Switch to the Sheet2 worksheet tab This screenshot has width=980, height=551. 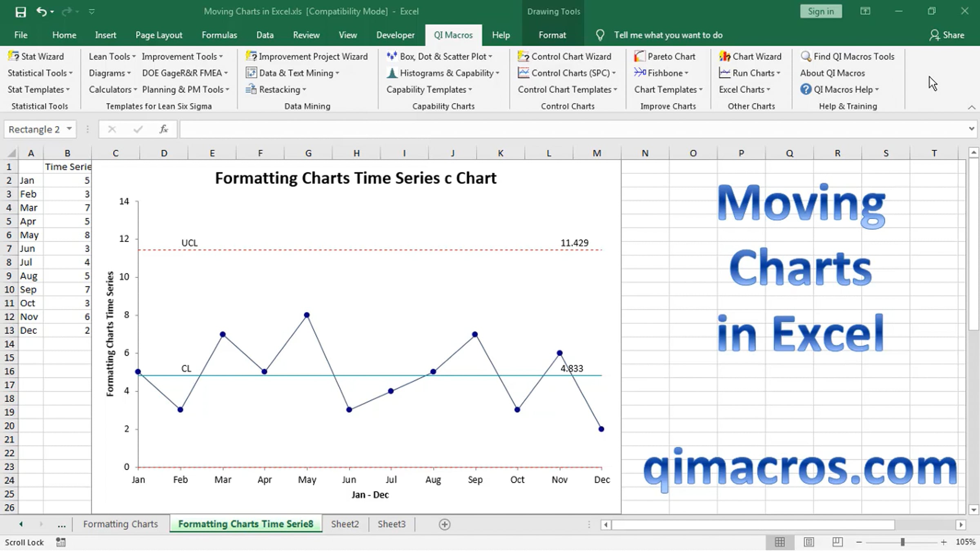345,524
